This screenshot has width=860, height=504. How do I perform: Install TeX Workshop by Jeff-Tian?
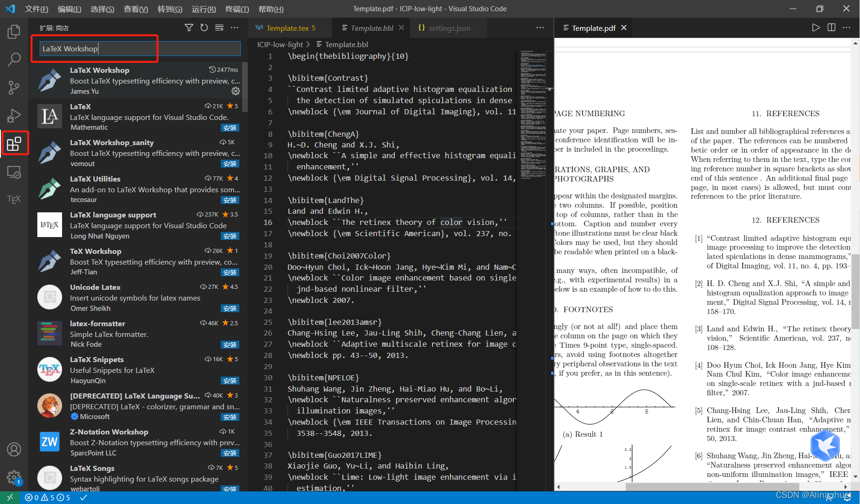point(230,273)
